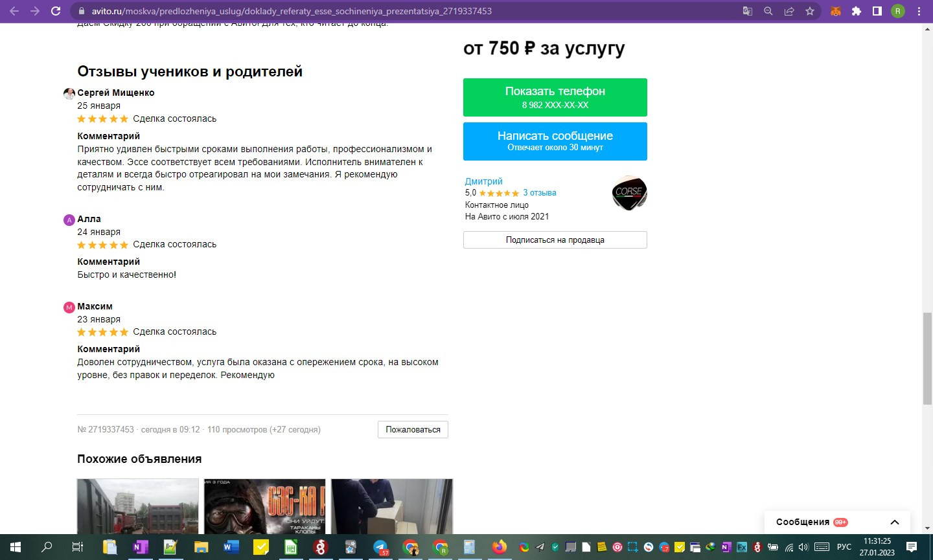Click the 'Похожие объявления' heading
This screenshot has height=560, width=933.
click(x=139, y=459)
